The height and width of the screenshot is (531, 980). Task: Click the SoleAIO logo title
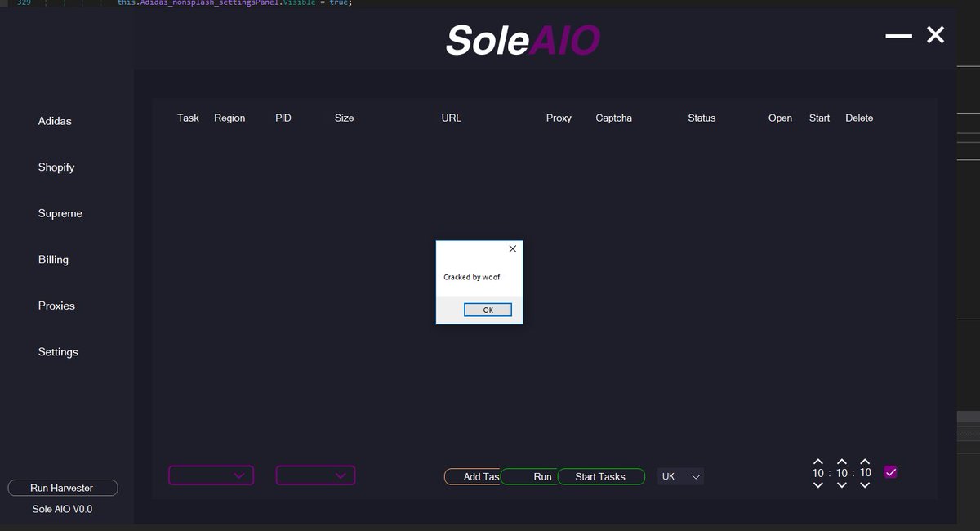click(x=523, y=40)
